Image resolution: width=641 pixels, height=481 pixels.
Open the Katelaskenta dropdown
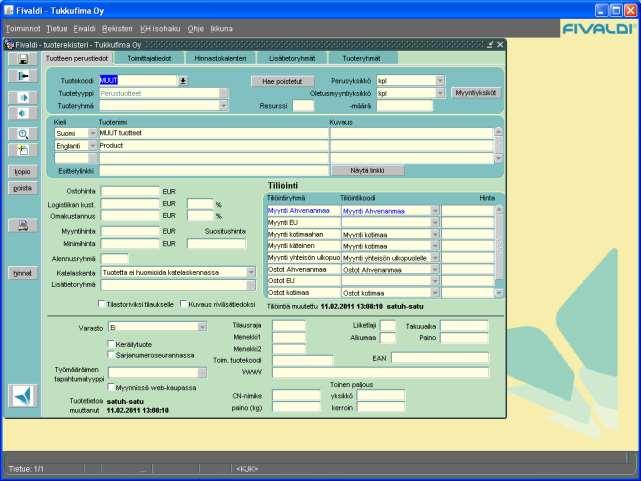[251, 272]
